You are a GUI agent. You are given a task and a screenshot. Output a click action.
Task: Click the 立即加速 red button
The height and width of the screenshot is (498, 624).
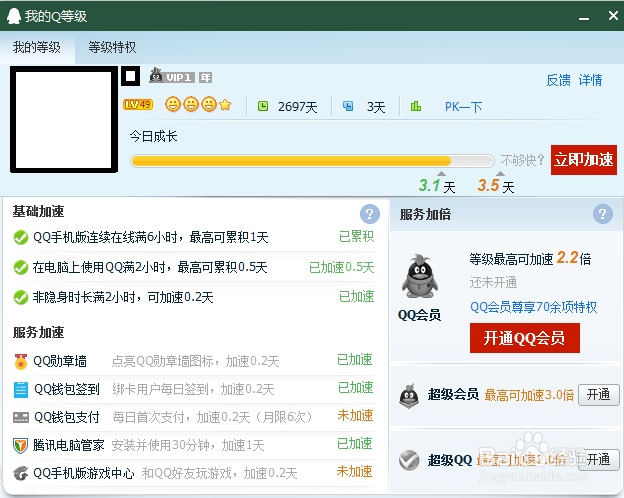(584, 160)
